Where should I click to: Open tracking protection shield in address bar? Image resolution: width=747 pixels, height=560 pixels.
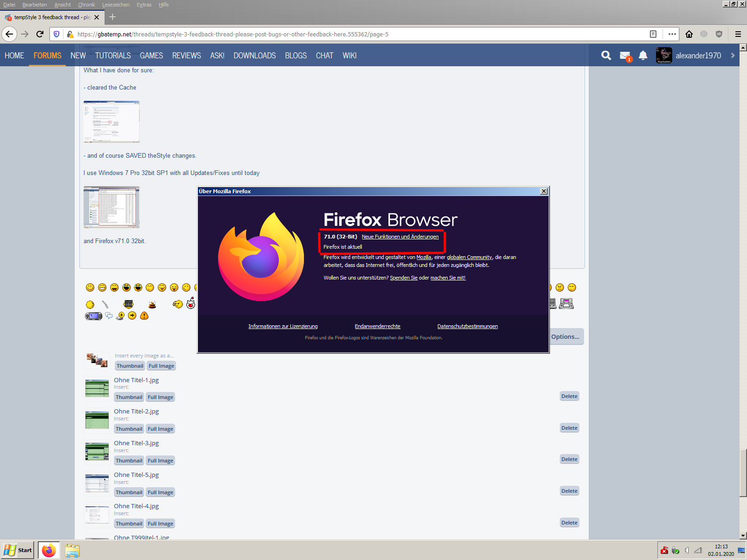point(56,34)
